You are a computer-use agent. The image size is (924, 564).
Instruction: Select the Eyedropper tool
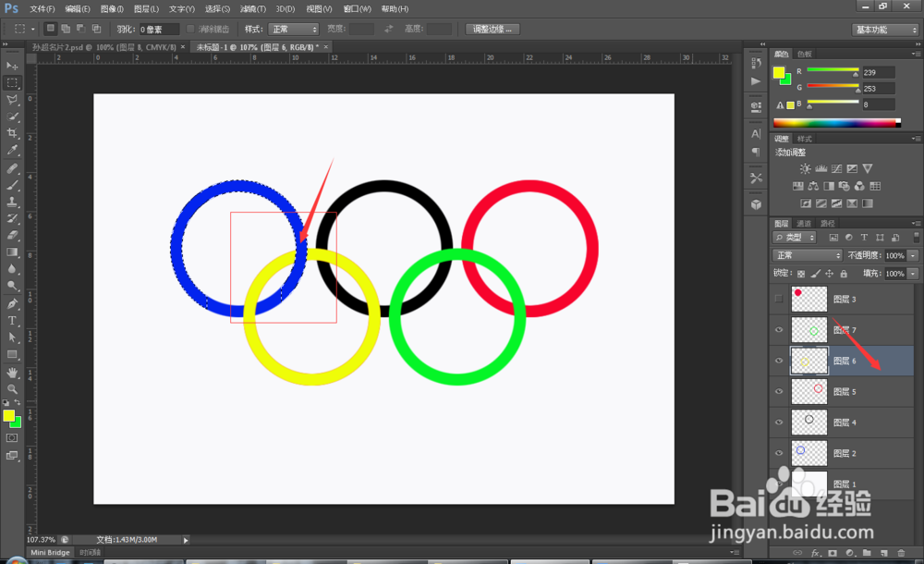[12, 150]
